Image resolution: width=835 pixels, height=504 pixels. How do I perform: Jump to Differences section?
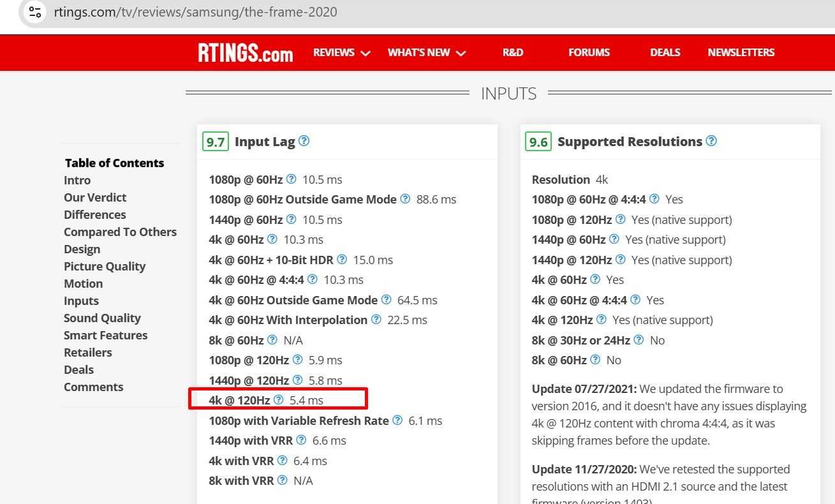click(x=95, y=214)
